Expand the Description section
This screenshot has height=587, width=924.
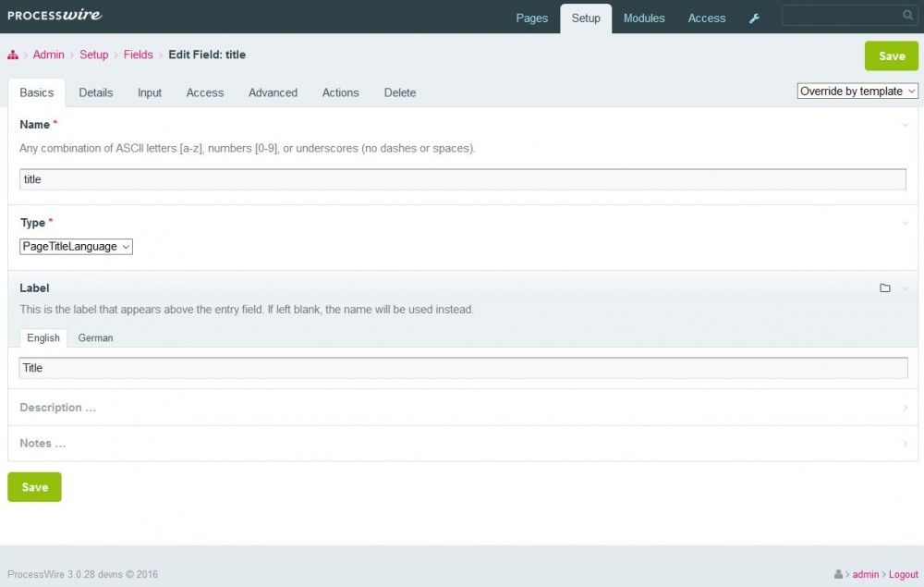click(57, 408)
